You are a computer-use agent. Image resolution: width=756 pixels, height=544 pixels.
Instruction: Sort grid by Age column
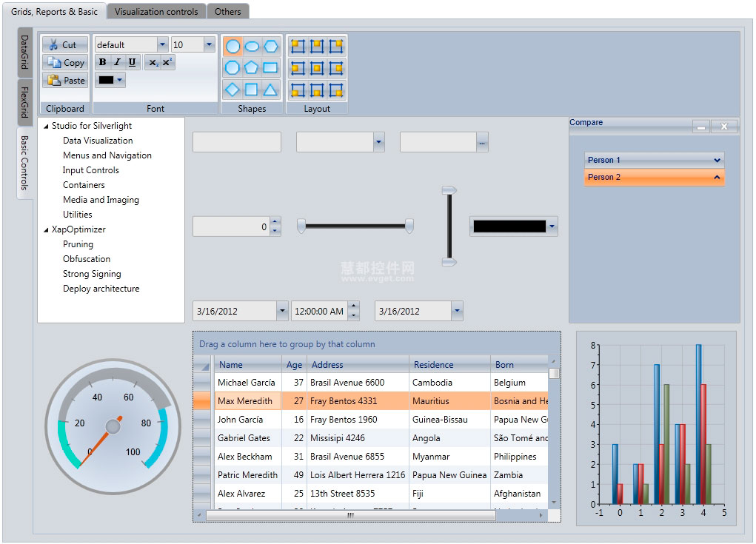point(294,365)
